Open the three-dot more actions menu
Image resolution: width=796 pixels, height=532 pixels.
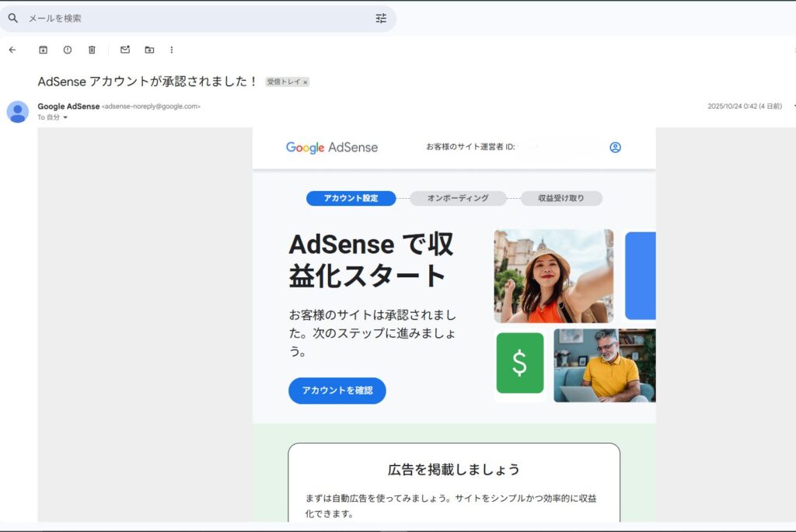pos(172,50)
